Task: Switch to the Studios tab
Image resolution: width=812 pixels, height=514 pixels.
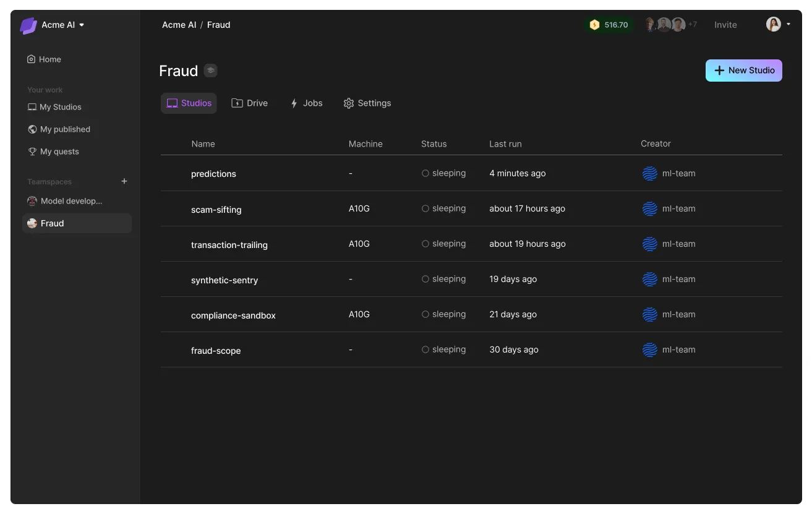Action: coord(189,103)
